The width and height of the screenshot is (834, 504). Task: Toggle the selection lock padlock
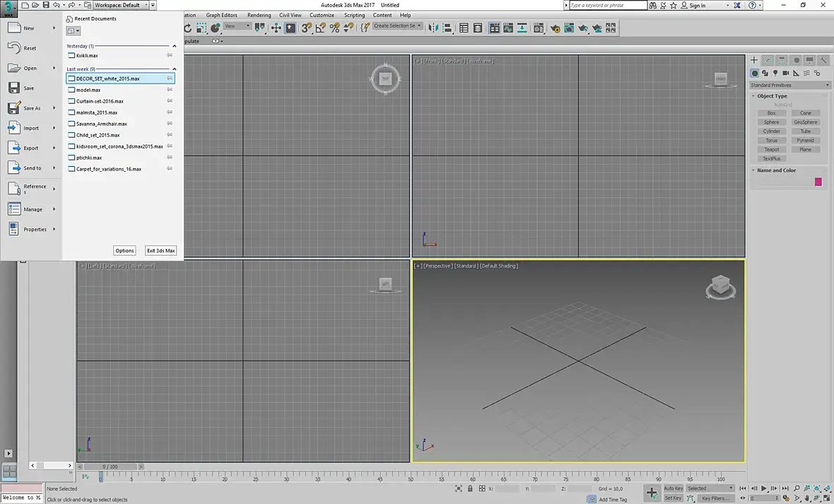coord(470,488)
